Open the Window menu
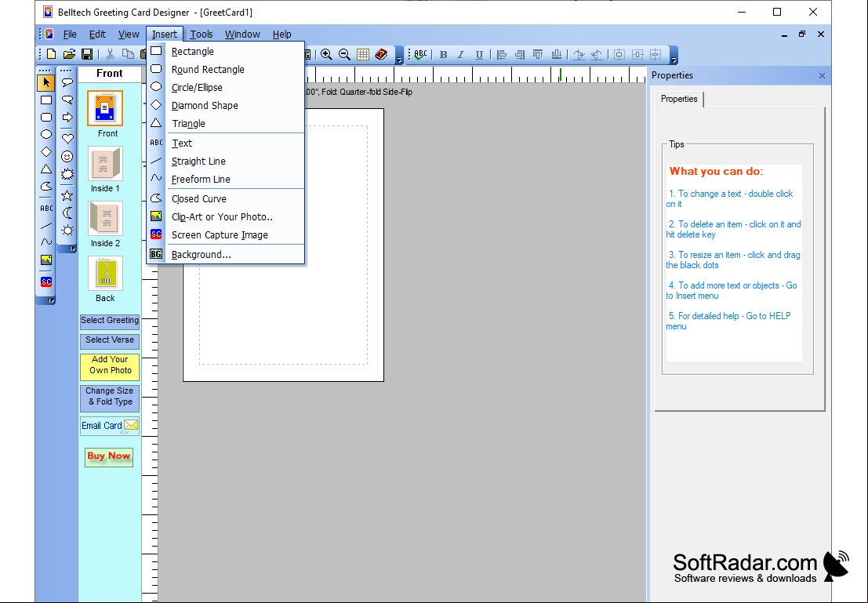Screen dimensions: 868x603 (242, 35)
